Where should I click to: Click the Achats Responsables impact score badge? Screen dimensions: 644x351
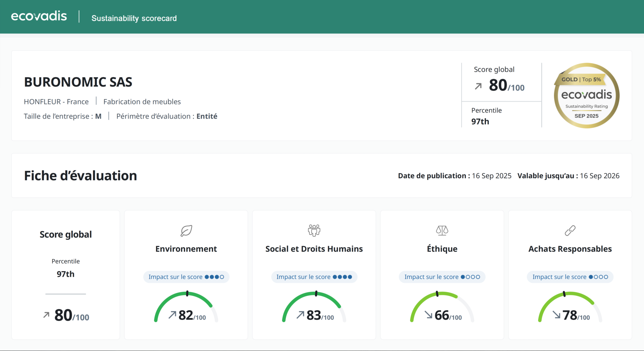pos(570,277)
